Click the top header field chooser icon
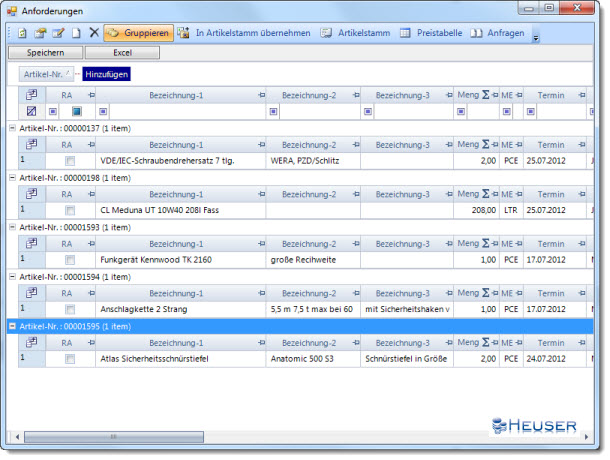This screenshot has width=610, height=460. point(32,95)
